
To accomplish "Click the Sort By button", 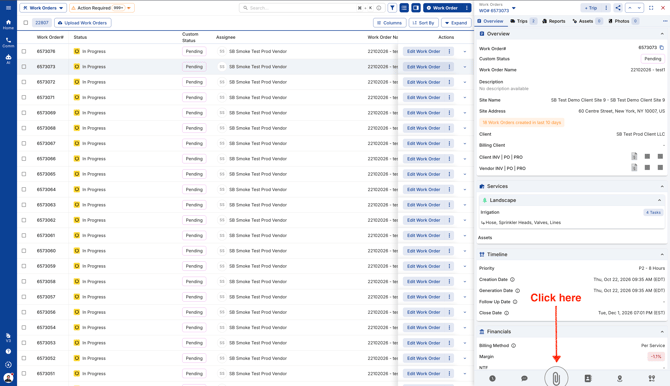I will pyautogui.click(x=423, y=23).
